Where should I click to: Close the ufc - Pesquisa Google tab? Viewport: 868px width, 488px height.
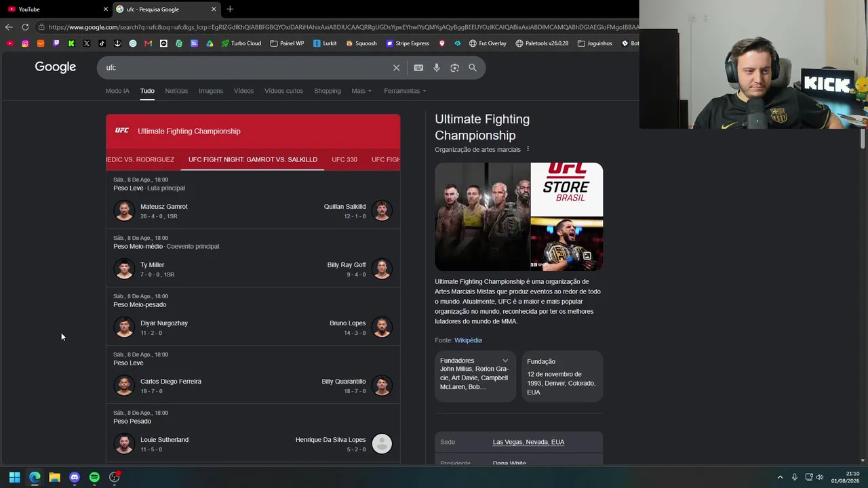pyautogui.click(x=214, y=9)
